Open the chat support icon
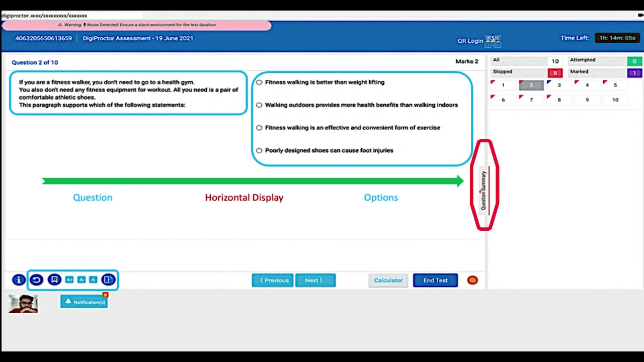The width and height of the screenshot is (644, 362). 472,281
